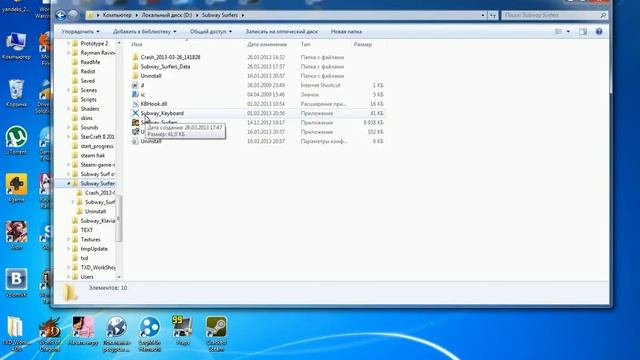Click the tree scrollbar down arrow
640x360 pixels.
[119, 277]
